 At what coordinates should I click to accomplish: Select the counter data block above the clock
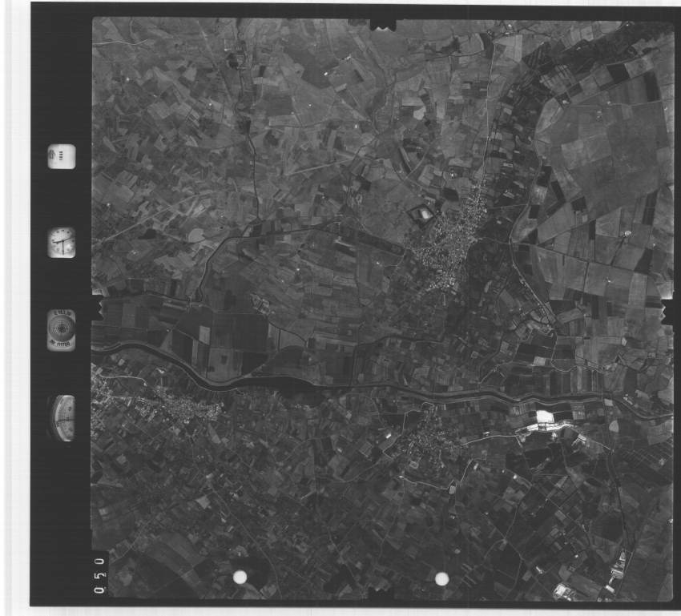pos(62,155)
